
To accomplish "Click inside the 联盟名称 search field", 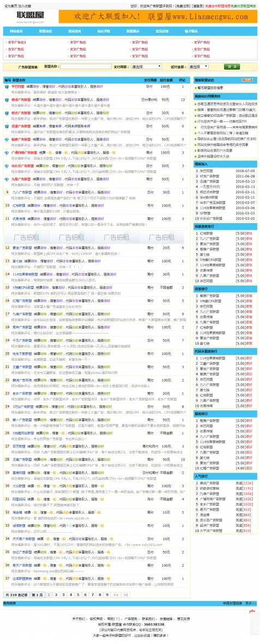I will click(86, 66).
